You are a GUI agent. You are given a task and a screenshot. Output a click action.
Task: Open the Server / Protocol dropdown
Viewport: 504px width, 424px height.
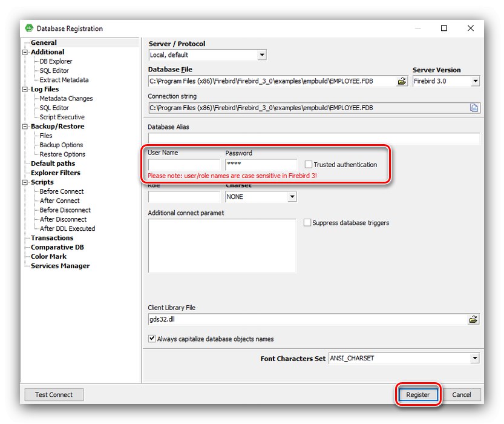click(262, 55)
